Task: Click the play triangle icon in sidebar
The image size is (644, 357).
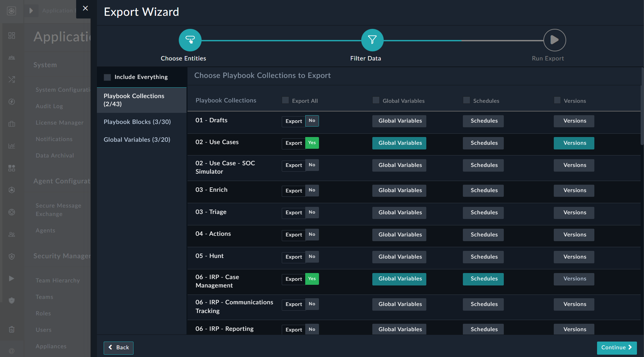Action: pyautogui.click(x=12, y=278)
